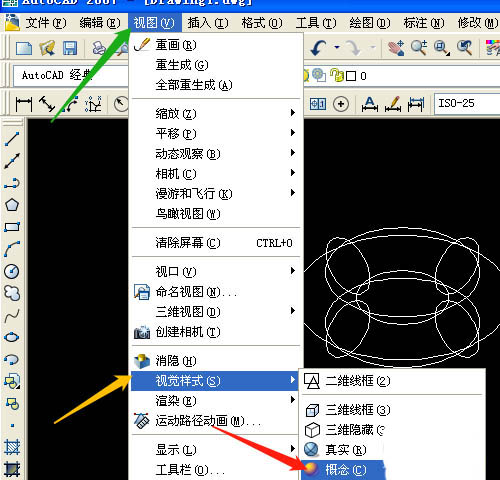The image size is (500, 480).
Task: Select the Rectangle tool
Action: tap(12, 227)
